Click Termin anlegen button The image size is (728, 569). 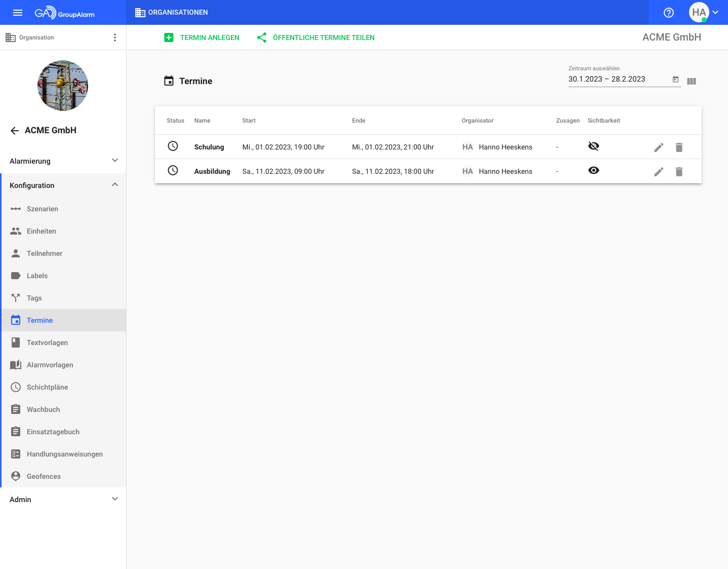tap(202, 37)
